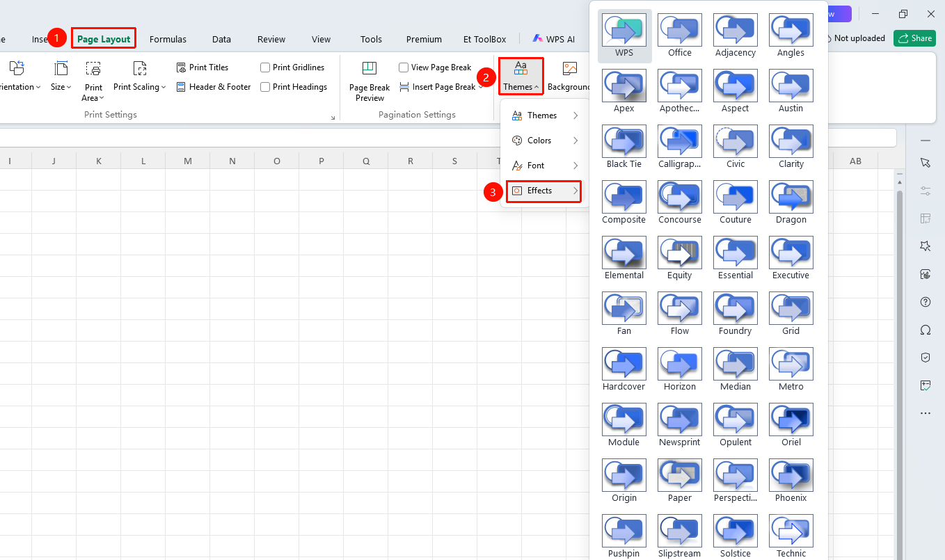This screenshot has width=945, height=560.
Task: Open Print Titles settings
Action: point(202,67)
